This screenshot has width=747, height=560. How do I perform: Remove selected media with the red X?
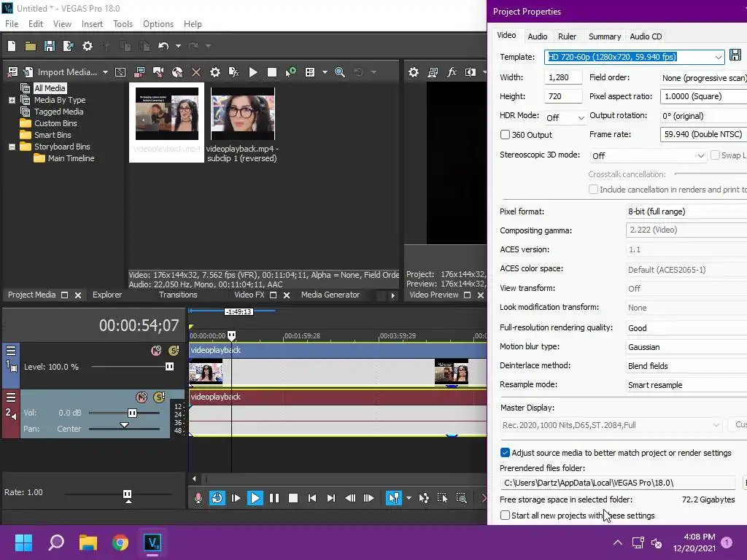[196, 72]
